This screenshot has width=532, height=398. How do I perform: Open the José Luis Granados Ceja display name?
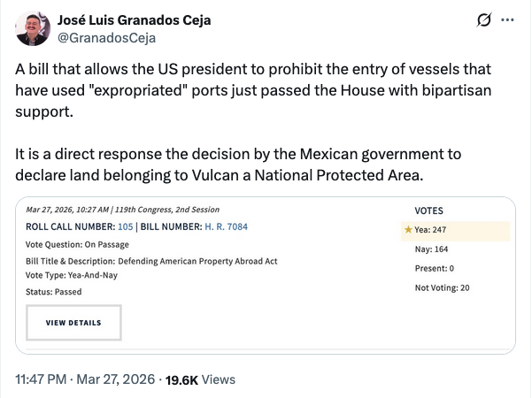point(132,19)
